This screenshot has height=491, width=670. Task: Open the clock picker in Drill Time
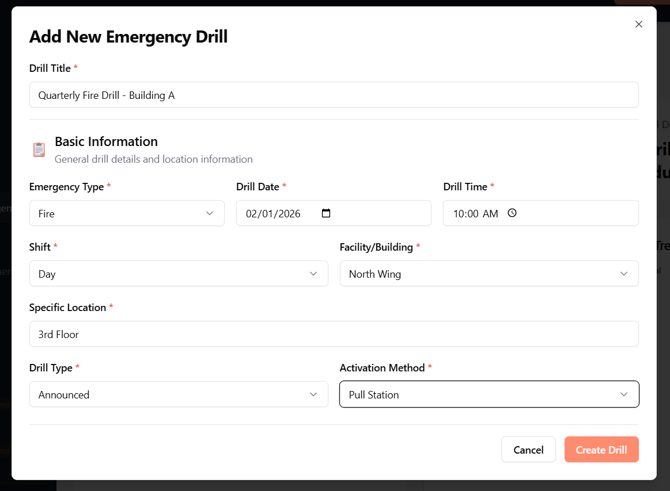click(512, 213)
